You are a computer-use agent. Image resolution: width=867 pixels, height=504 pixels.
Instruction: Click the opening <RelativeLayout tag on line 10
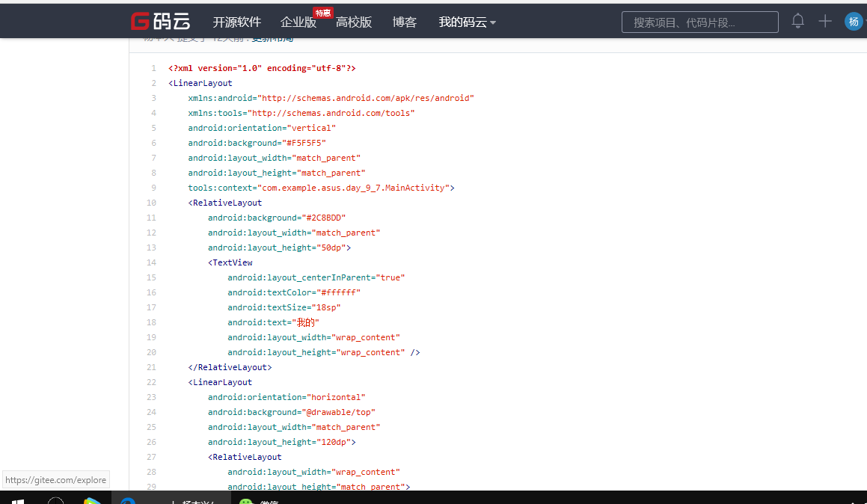point(225,203)
